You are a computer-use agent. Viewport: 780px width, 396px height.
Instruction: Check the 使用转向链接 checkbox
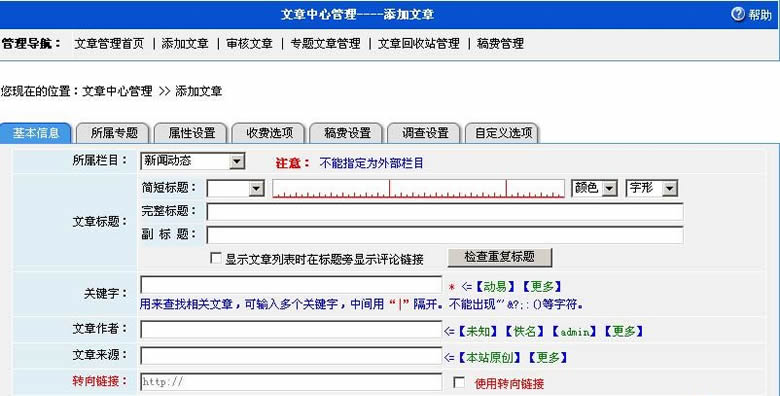pyautogui.click(x=459, y=382)
